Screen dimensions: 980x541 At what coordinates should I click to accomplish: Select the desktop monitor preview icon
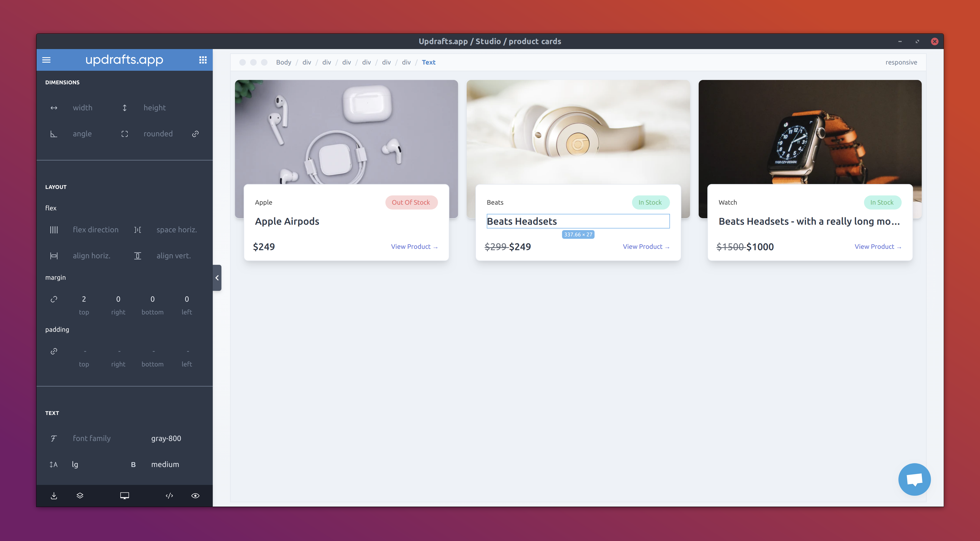click(124, 495)
